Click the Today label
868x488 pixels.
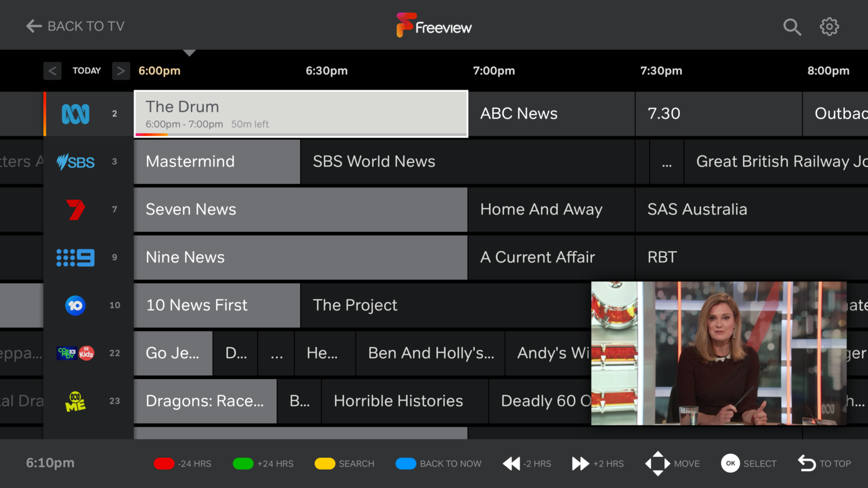(x=86, y=71)
